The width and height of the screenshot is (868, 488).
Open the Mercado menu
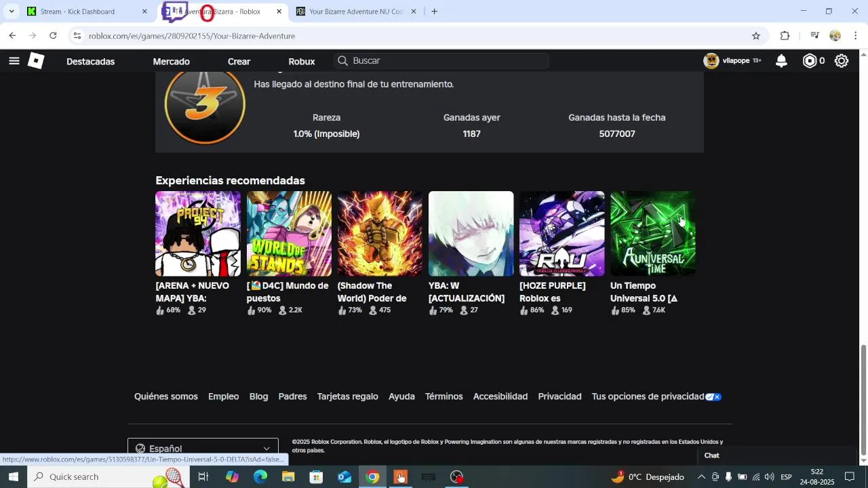point(171,62)
